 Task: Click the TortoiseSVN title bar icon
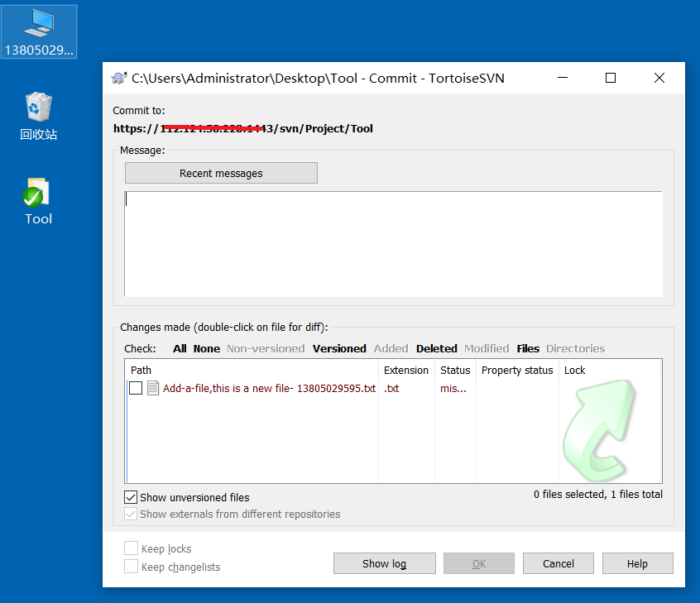(119, 78)
